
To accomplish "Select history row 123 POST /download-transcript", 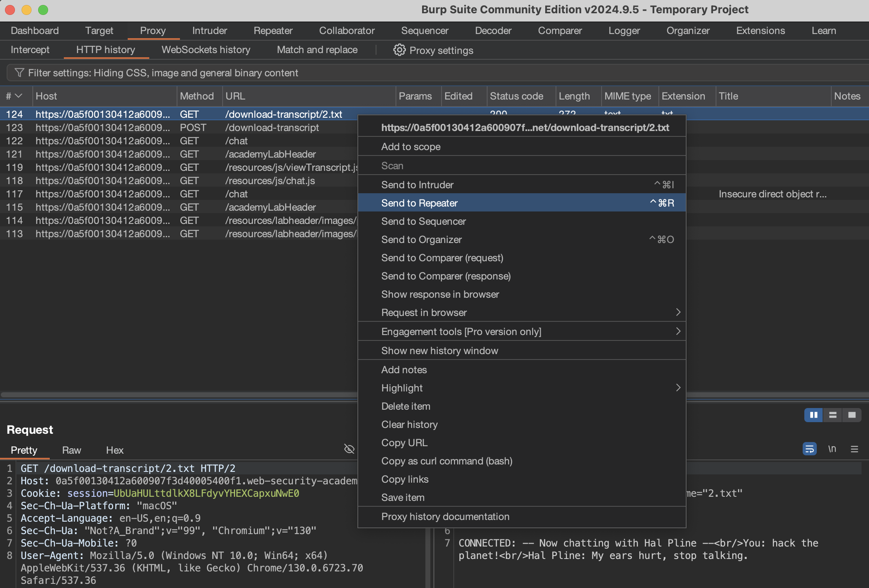I will 179,127.
